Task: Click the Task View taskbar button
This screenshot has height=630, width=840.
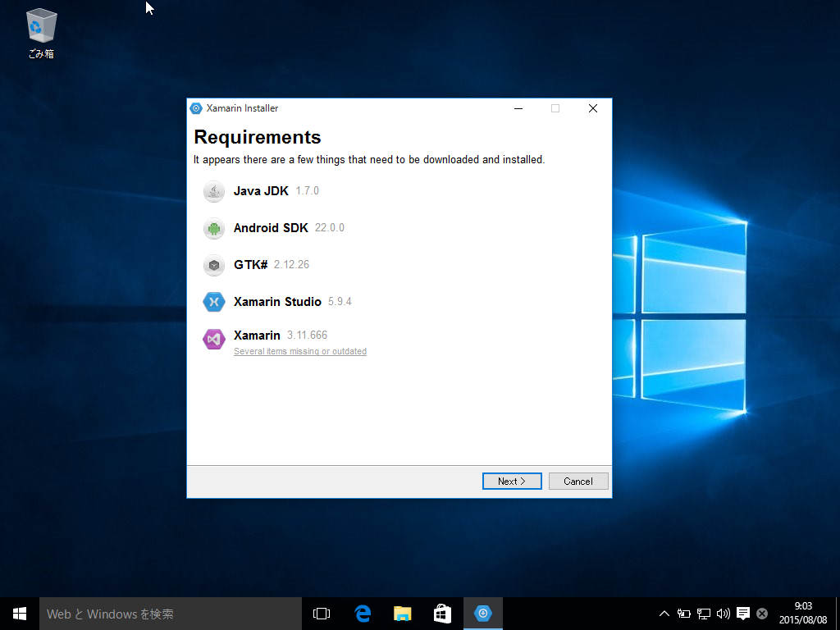Action: [x=322, y=614]
